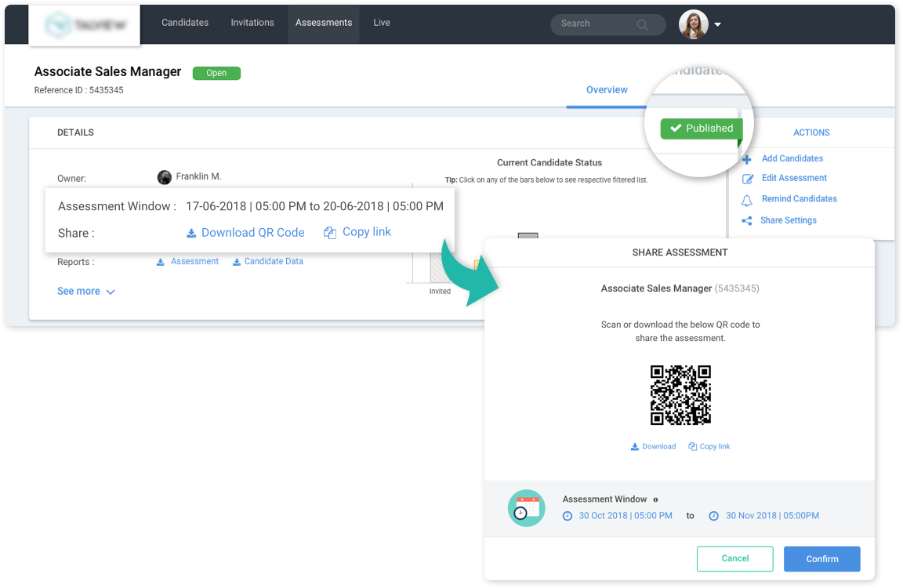Choose Add Candidates action

pyautogui.click(x=792, y=158)
